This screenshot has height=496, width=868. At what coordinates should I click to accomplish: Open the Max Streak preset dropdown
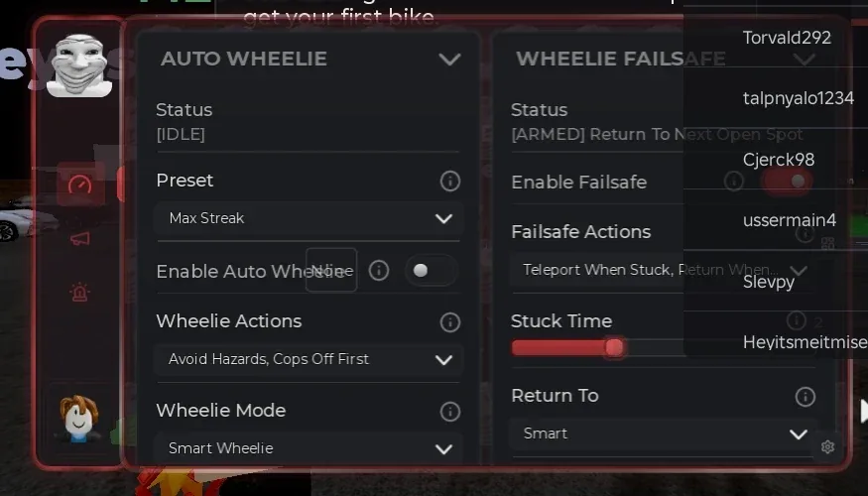point(309,218)
